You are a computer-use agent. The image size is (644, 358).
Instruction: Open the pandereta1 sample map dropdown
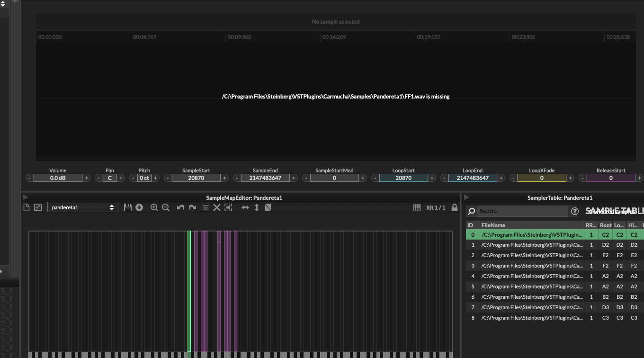pos(82,207)
